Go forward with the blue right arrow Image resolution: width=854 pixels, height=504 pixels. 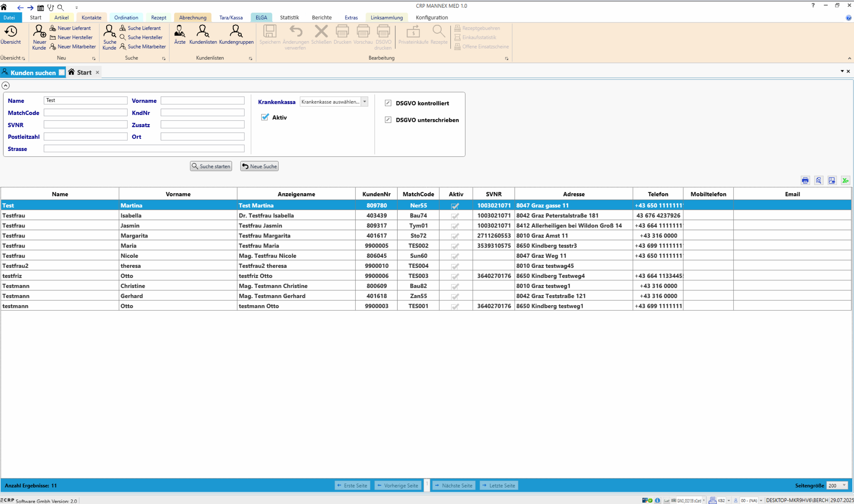[31, 7]
